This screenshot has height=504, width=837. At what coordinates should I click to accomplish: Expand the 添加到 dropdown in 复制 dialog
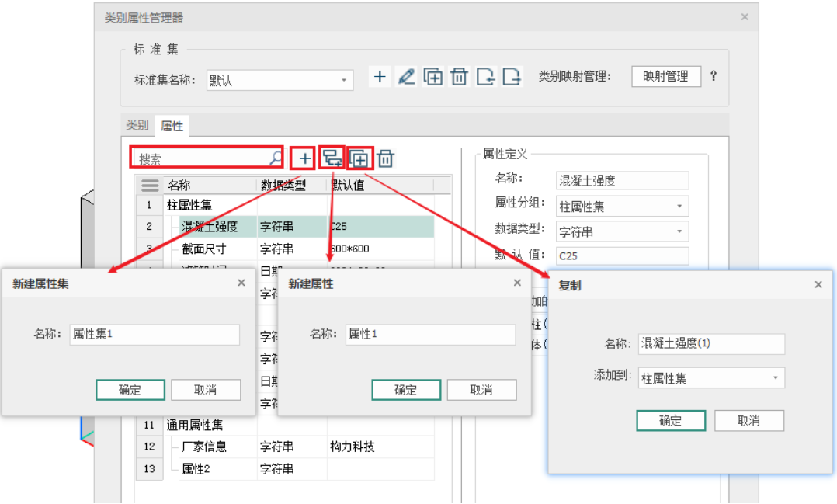(x=710, y=378)
